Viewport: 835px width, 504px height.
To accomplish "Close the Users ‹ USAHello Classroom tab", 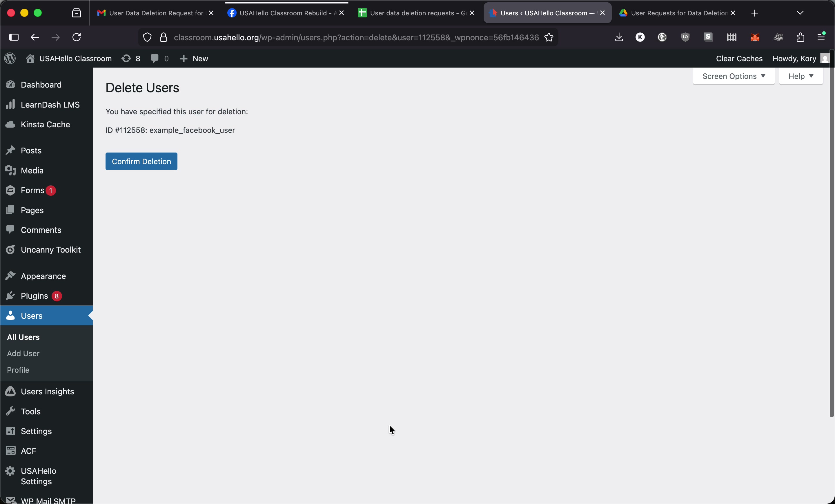I will click(602, 13).
